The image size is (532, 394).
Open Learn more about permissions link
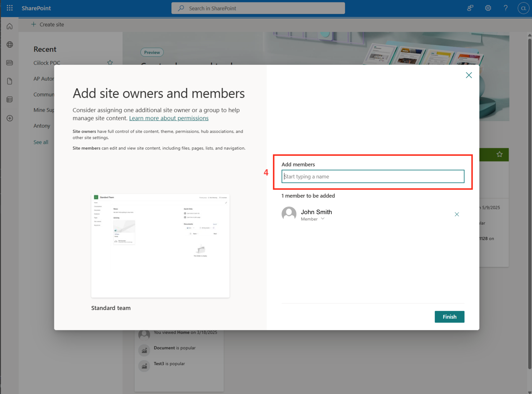click(169, 118)
